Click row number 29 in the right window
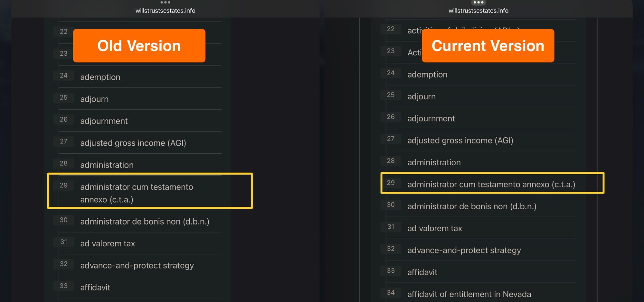 [x=391, y=183]
